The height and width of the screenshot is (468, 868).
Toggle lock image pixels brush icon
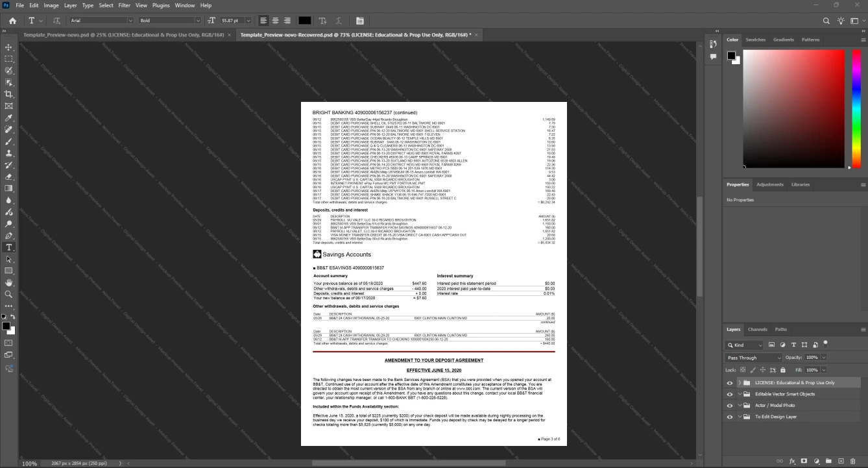pyautogui.click(x=753, y=370)
